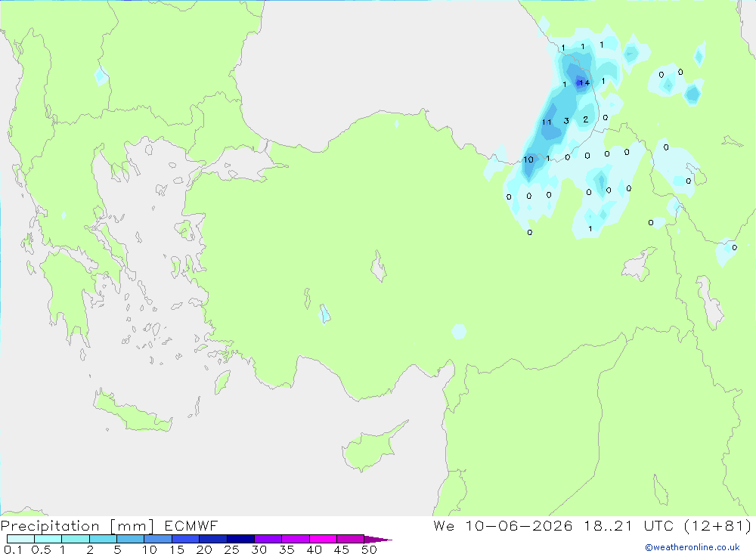Pick the 10–15 mm legend color box
Image resolution: width=756 pixels, height=554 pixels.
pos(158,539)
